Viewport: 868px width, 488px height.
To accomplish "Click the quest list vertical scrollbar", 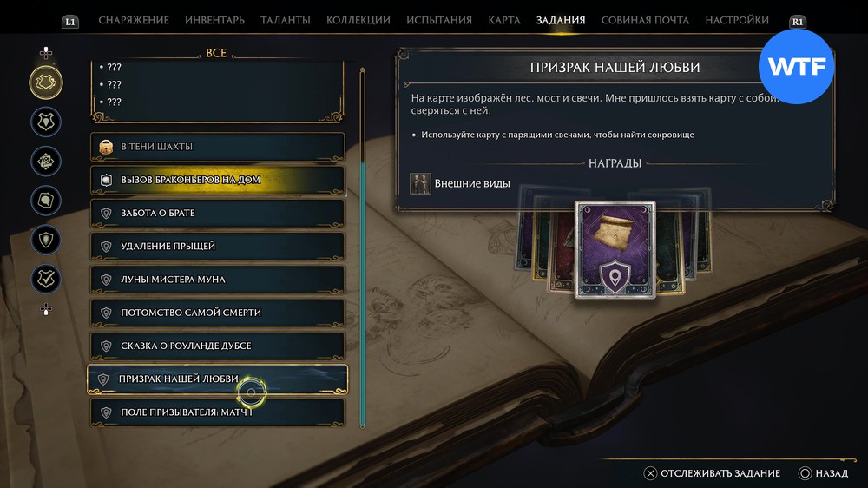I will pyautogui.click(x=363, y=247).
